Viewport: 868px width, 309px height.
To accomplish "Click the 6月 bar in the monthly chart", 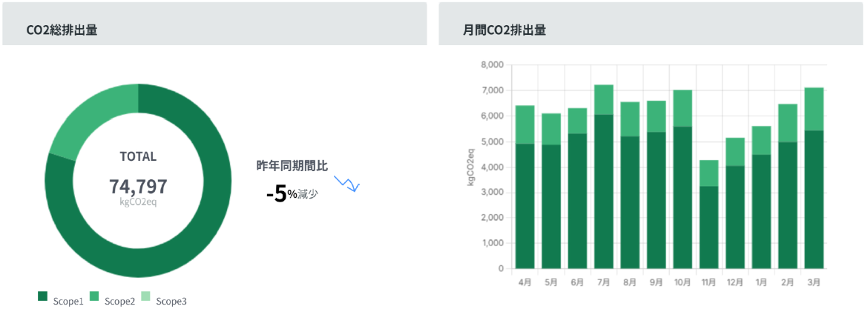I will pos(577,188).
